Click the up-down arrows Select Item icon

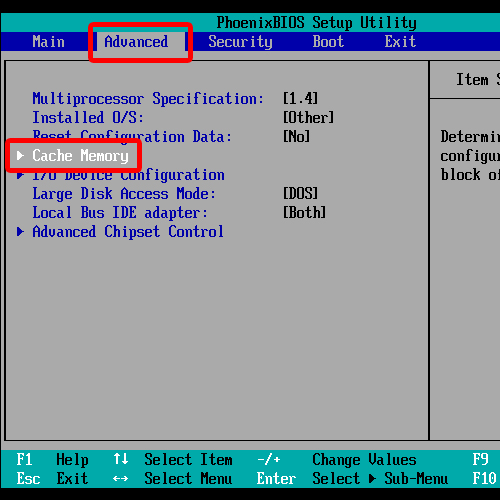coord(120,459)
